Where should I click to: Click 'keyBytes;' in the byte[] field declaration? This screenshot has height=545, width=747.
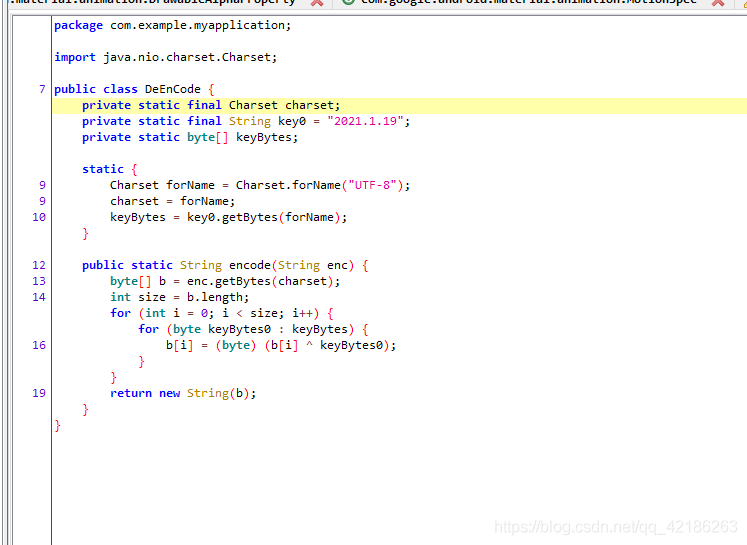pos(267,137)
